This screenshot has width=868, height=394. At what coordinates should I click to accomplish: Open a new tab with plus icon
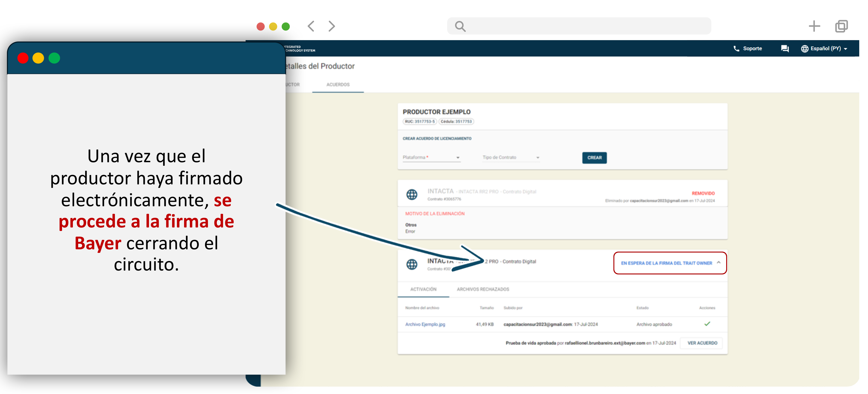coord(814,26)
